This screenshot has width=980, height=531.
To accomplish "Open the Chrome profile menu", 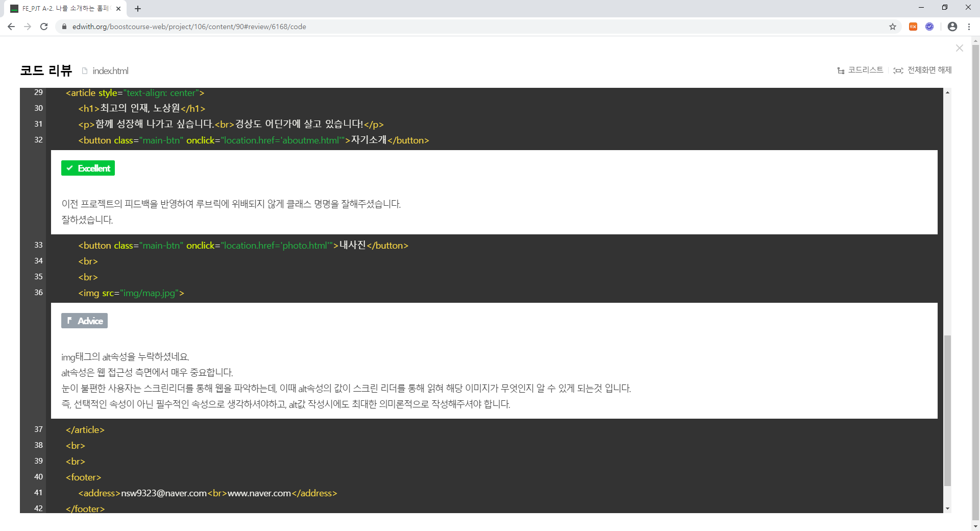I will (x=952, y=27).
